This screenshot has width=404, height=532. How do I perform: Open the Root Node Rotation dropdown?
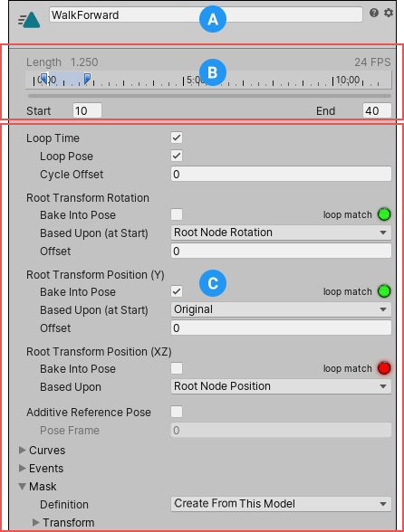(281, 233)
